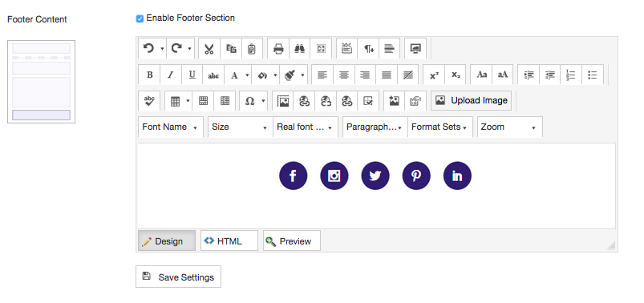The image size is (644, 303).
Task: Expand the Size dropdown
Action: [x=241, y=127]
